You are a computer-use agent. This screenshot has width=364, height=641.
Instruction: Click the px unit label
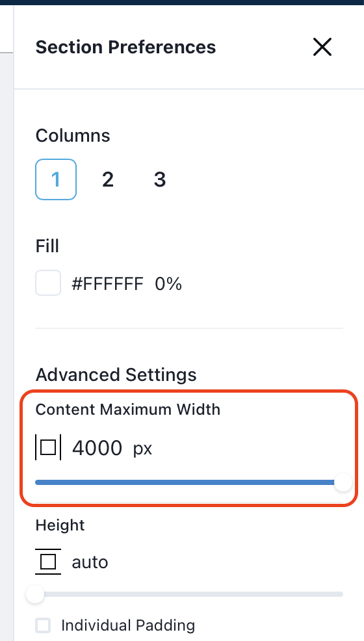click(x=142, y=450)
